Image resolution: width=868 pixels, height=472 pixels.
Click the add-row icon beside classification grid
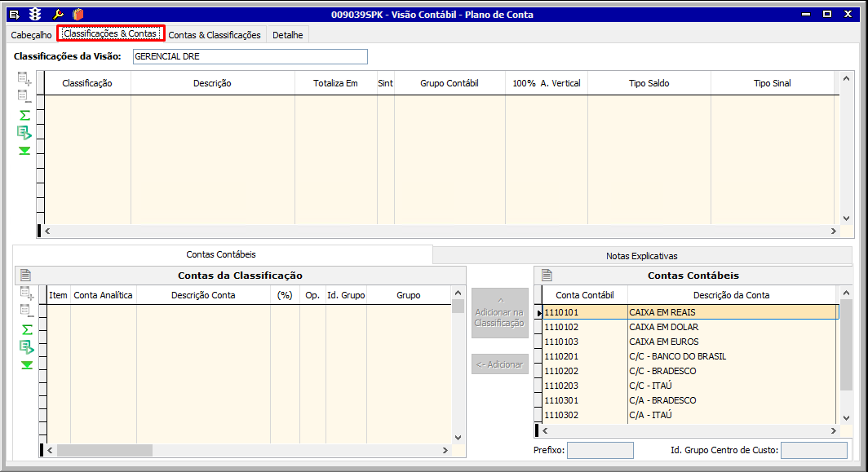(24, 79)
